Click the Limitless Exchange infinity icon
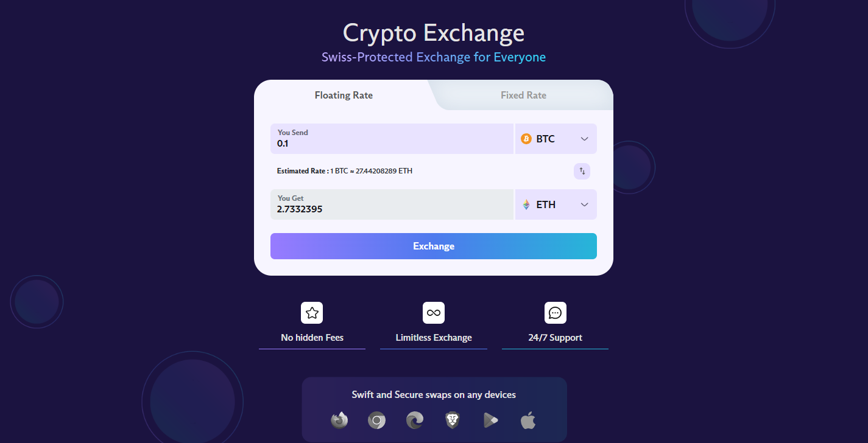868x443 pixels. click(433, 312)
